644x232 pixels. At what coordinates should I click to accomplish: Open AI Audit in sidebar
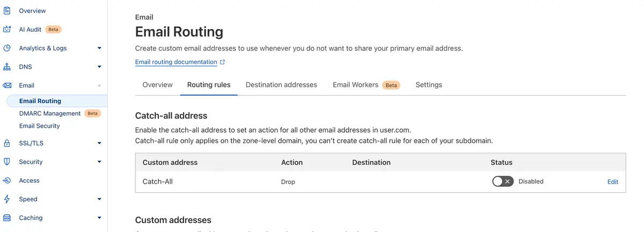[x=30, y=30]
